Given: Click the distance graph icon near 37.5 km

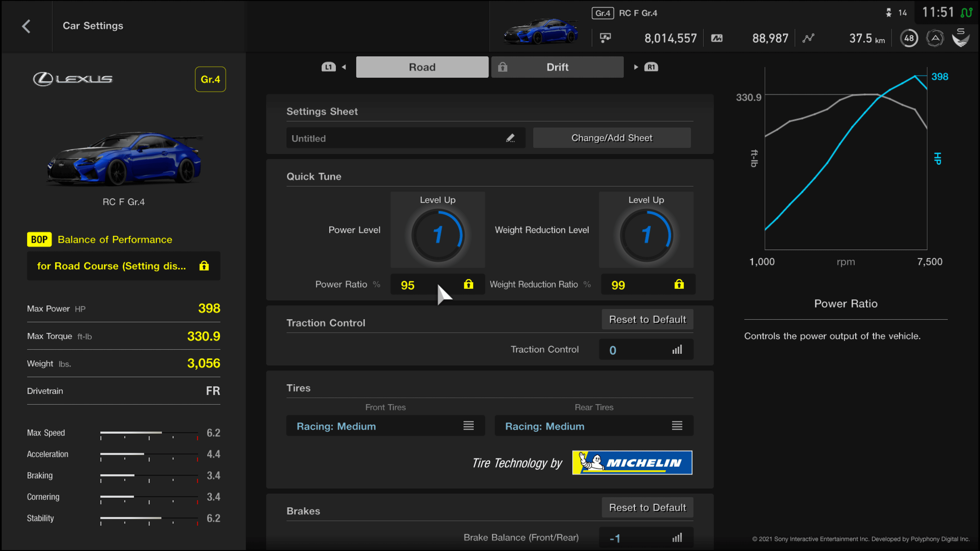Looking at the screenshot, I should tap(808, 38).
